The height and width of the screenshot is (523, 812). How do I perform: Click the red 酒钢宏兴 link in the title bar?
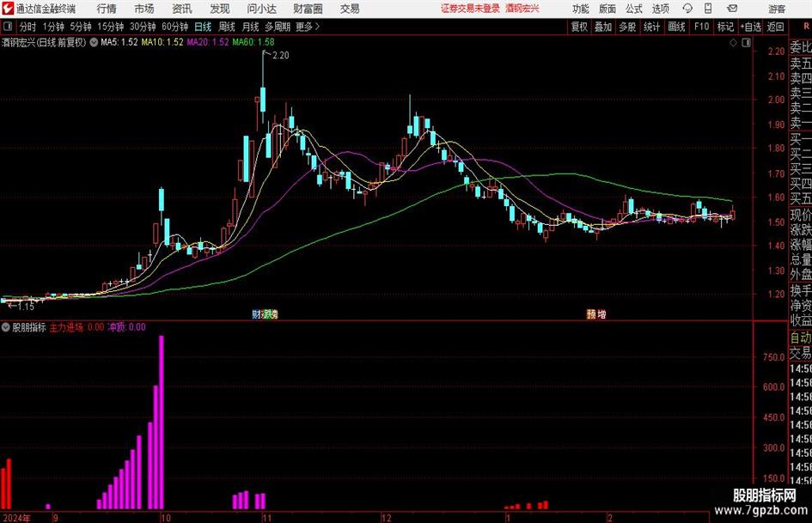[522, 9]
